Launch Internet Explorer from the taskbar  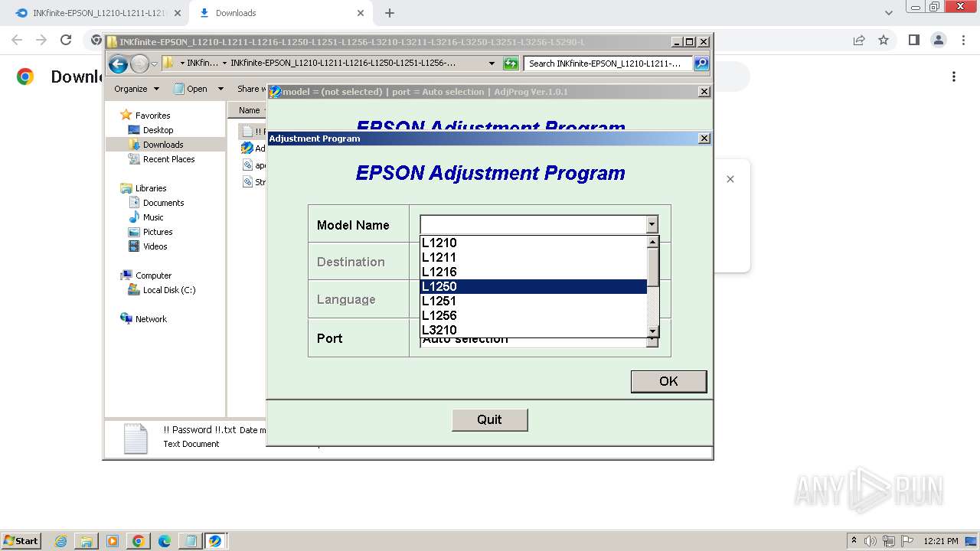(x=60, y=541)
